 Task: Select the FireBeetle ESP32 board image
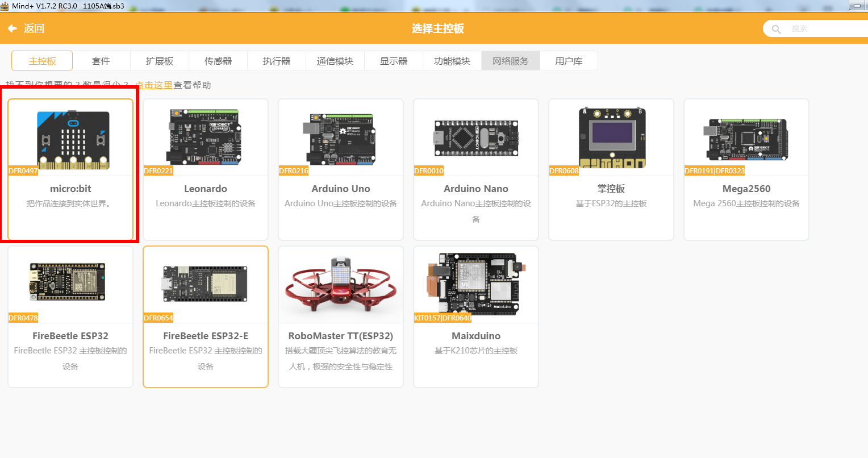click(68, 282)
